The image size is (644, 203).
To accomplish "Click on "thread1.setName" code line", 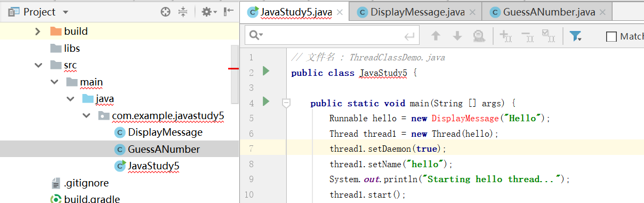I will click(391, 164).
